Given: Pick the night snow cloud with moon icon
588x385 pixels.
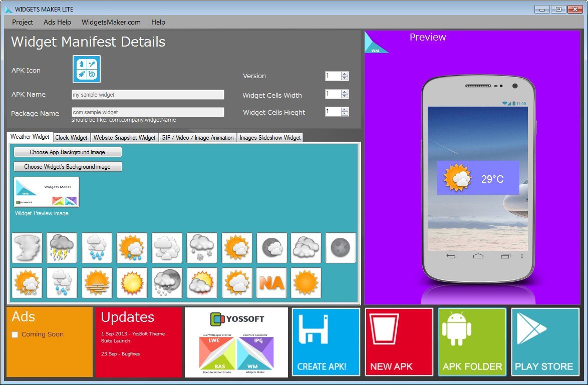Looking at the screenshot, I should (167, 283).
